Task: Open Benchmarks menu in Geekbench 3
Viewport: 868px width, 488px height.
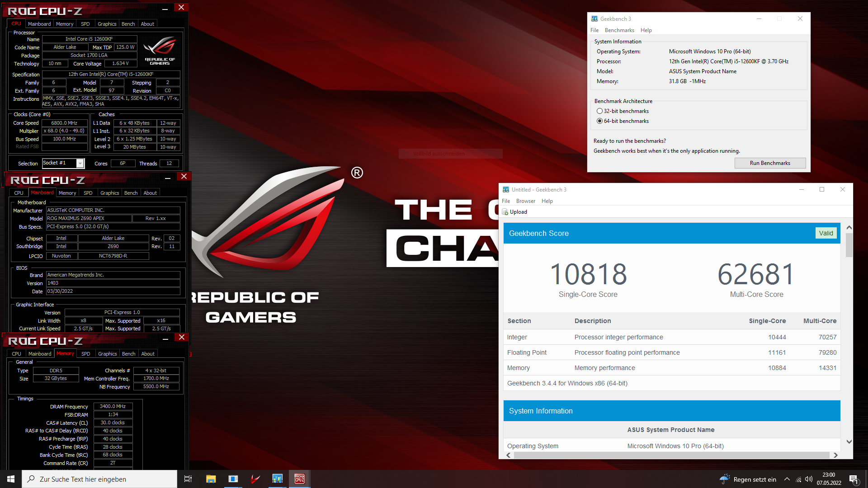Action: tap(619, 30)
